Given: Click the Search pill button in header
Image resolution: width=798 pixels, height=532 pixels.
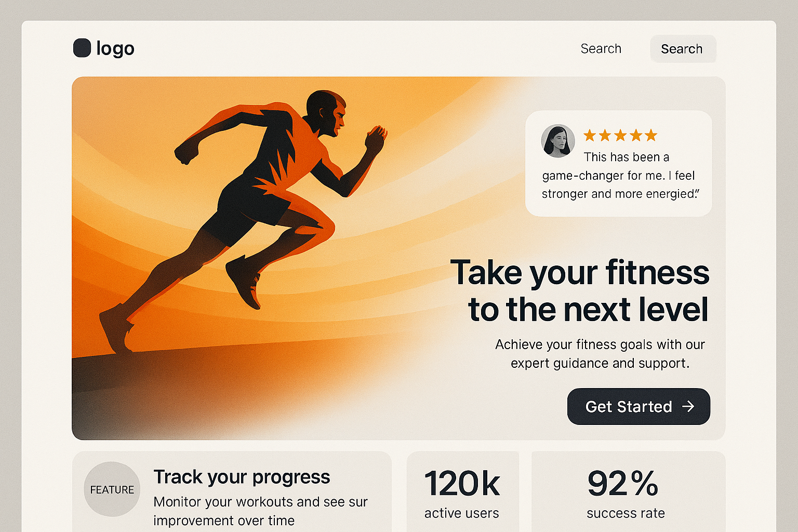Looking at the screenshot, I should click(x=683, y=49).
